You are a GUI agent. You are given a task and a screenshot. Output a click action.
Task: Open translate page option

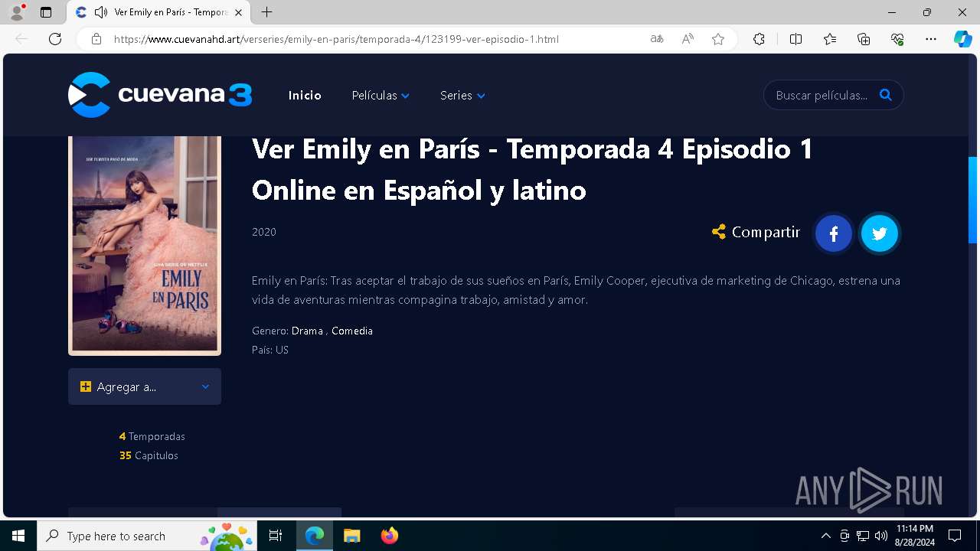[x=657, y=39]
